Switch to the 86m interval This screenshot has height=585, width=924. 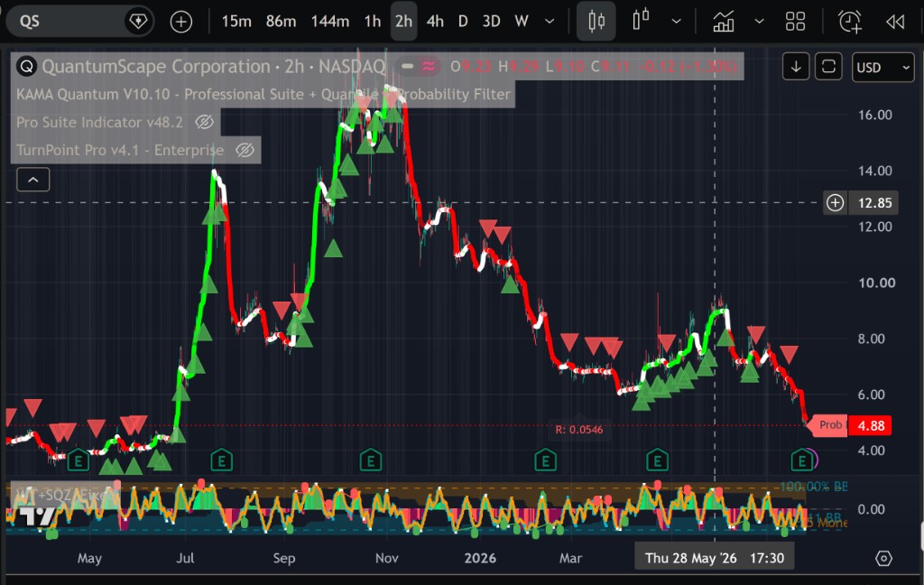[x=281, y=22]
